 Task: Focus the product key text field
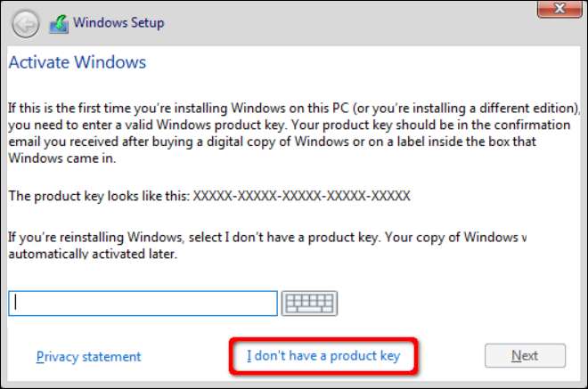(143, 304)
